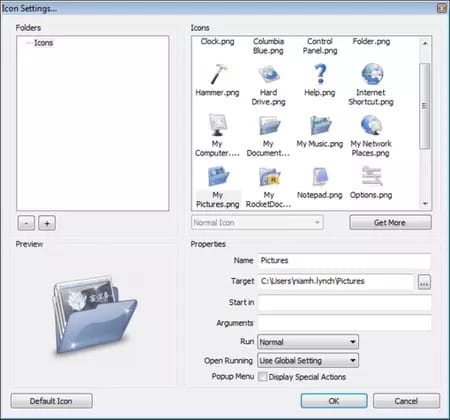This screenshot has height=420, width=450.
Task: Open the Open Running dropdown
Action: tap(308, 360)
